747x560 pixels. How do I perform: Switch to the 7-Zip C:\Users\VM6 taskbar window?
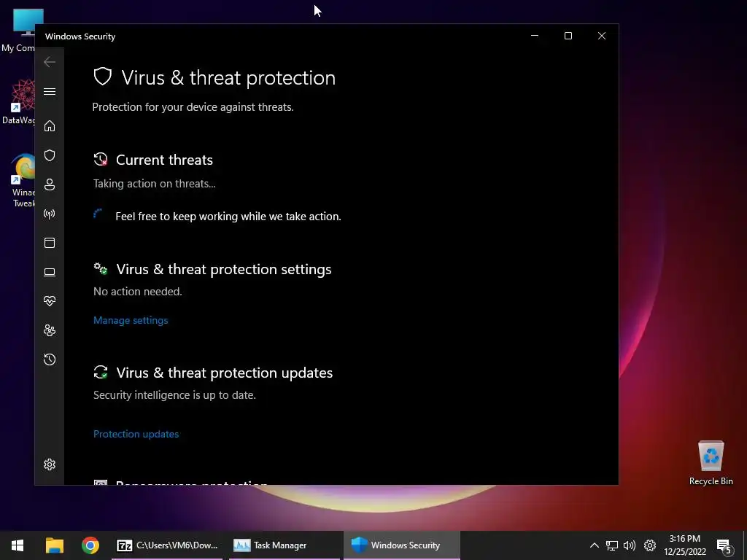(167, 545)
